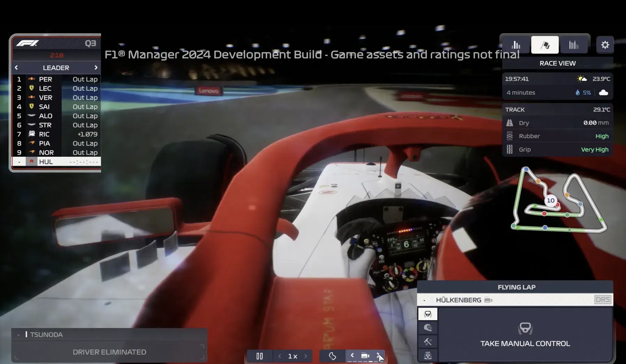Select Tsunoda driver eliminated panel
The width and height of the screenshot is (626, 364).
109,345
